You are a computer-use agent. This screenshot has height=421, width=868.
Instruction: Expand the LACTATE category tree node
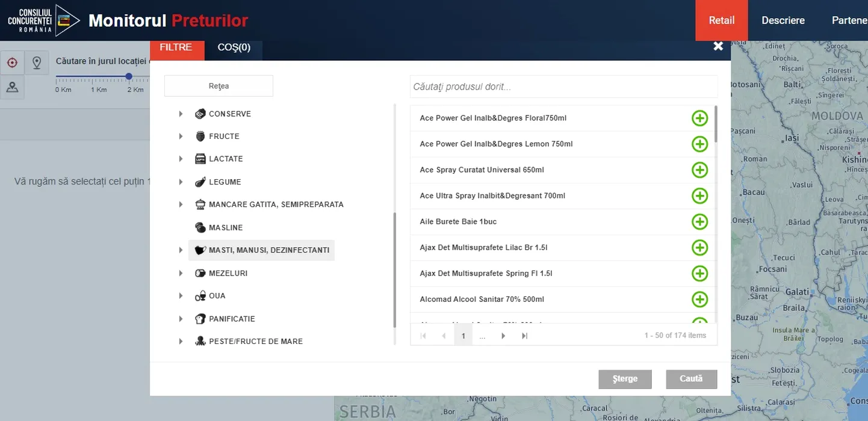click(181, 159)
